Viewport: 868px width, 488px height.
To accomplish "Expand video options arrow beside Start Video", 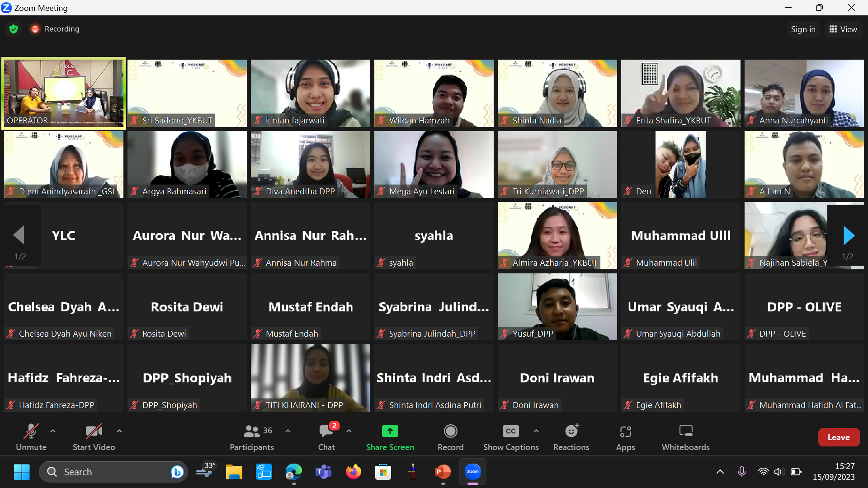I will pyautogui.click(x=119, y=431).
